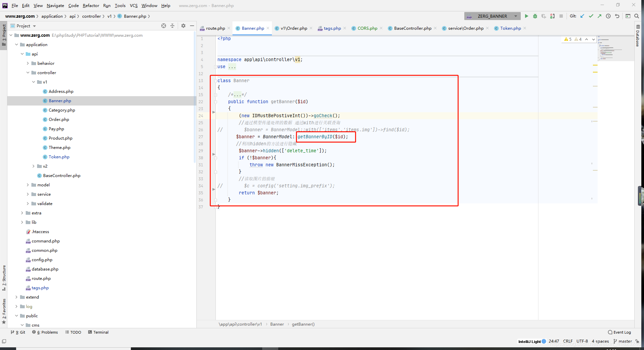Image resolution: width=644 pixels, height=350 pixels.
Task: Run with coverage icon in toolbar
Action: 544,16
